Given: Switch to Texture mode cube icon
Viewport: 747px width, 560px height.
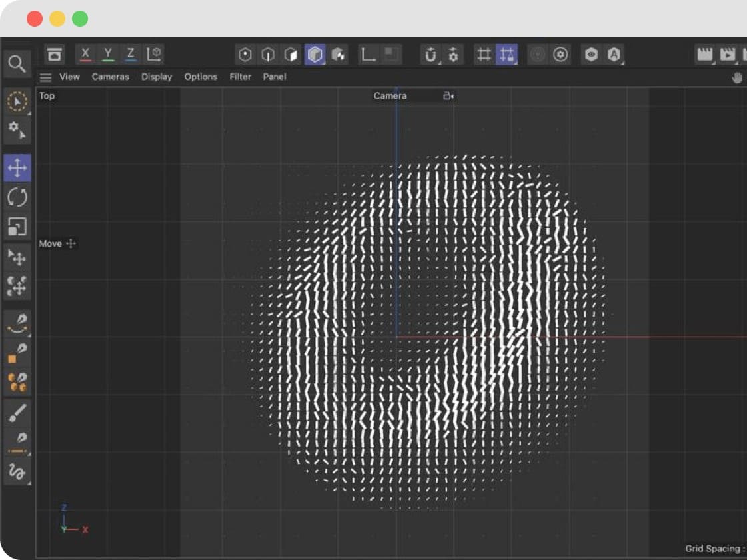Looking at the screenshot, I should (337, 55).
